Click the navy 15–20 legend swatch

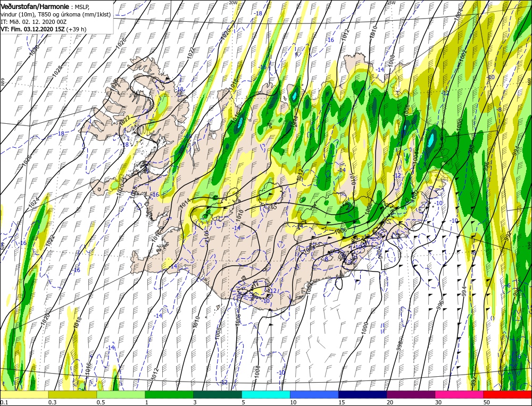[363, 395]
